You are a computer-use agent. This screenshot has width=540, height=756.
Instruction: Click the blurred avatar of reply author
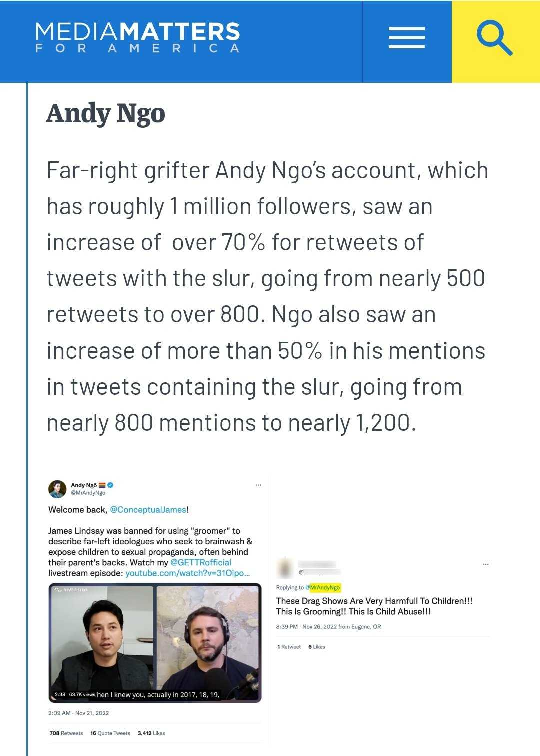click(x=285, y=567)
